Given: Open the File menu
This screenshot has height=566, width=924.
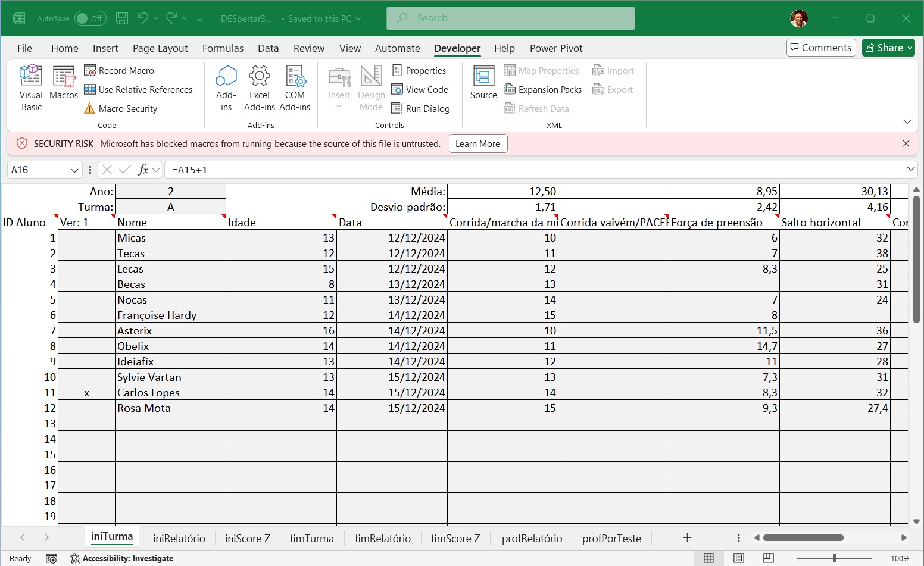Looking at the screenshot, I should [x=24, y=48].
